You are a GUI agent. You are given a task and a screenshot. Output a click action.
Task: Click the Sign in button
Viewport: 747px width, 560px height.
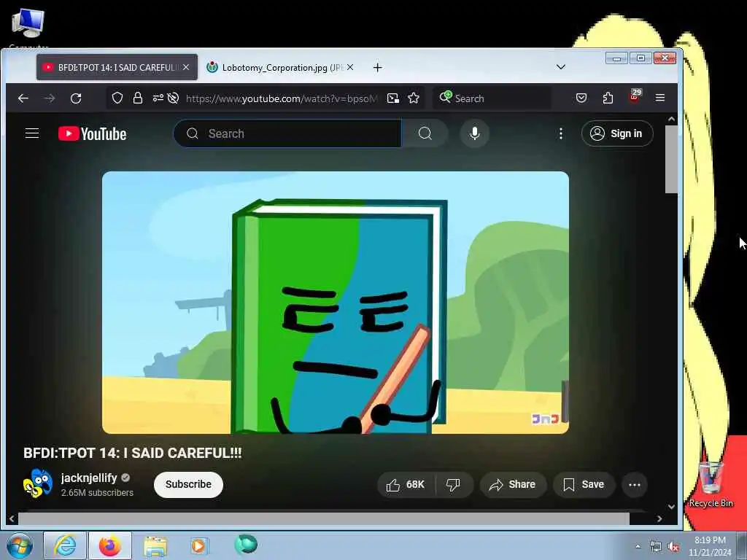tap(617, 133)
